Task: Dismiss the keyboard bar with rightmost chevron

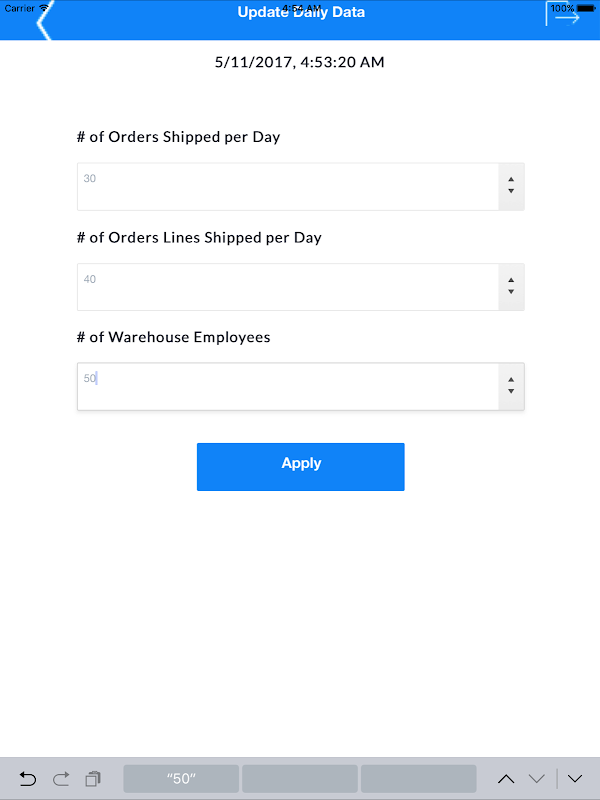Action: point(575,778)
